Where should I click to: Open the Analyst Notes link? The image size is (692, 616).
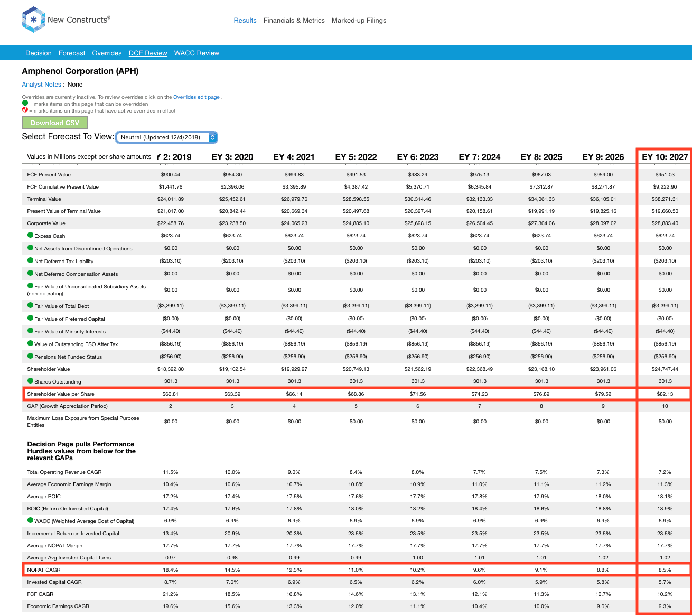42,85
